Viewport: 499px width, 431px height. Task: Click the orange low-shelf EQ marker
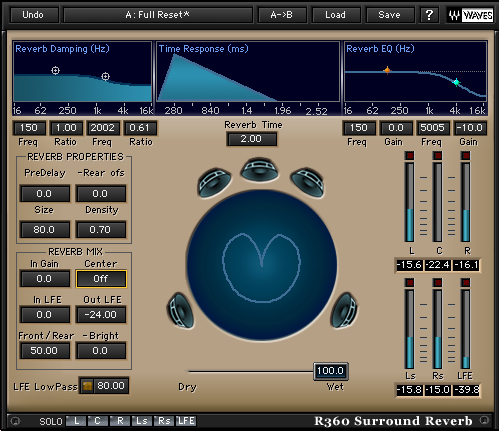[x=387, y=70]
